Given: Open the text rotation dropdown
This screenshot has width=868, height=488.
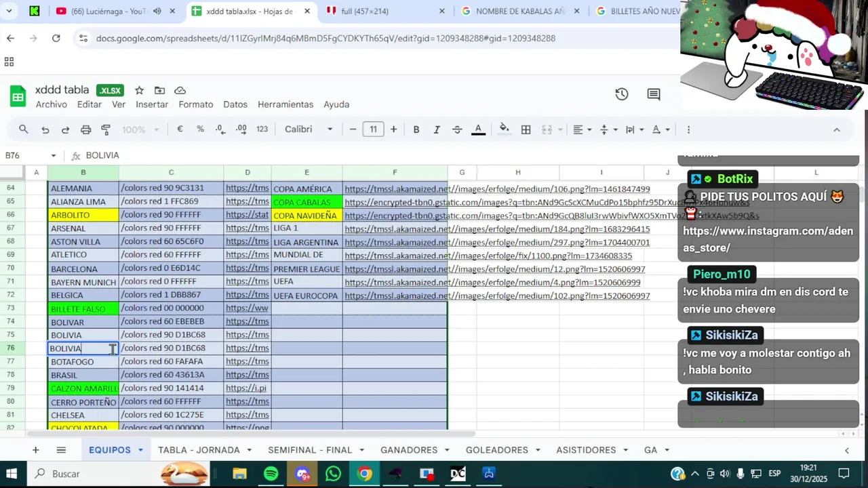Looking at the screenshot, I should pos(660,129).
